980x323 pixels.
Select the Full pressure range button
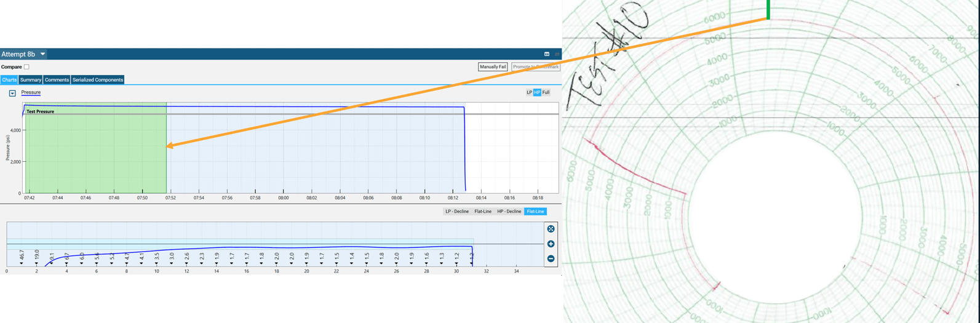pos(546,92)
